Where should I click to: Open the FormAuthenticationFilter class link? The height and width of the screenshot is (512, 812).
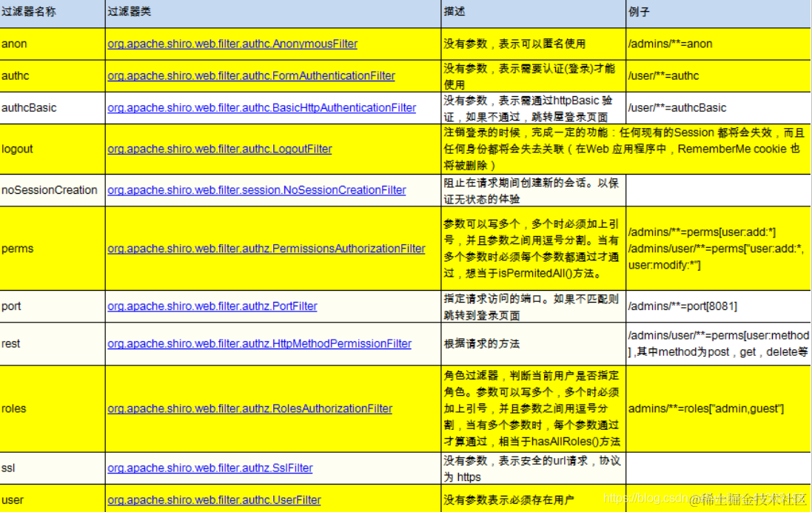pos(251,75)
